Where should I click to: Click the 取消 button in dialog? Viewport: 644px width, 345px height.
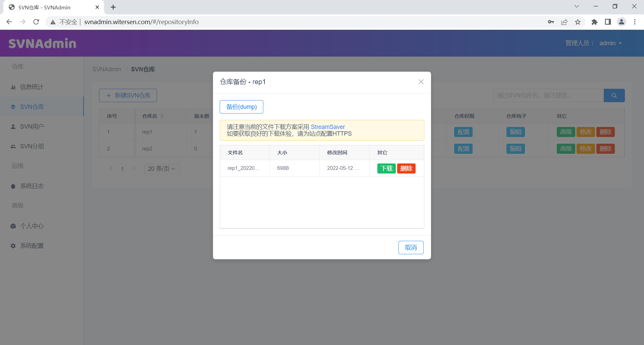tap(411, 248)
